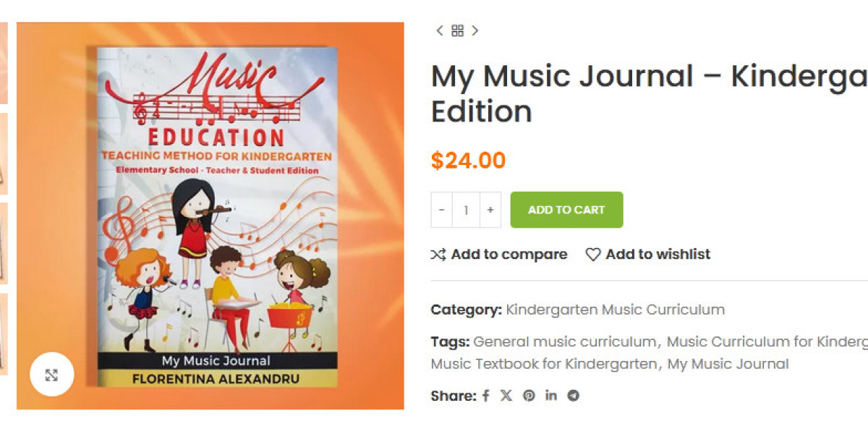The height and width of the screenshot is (434, 868).
Task: Open My Music Journal tag link
Action: [x=728, y=364]
